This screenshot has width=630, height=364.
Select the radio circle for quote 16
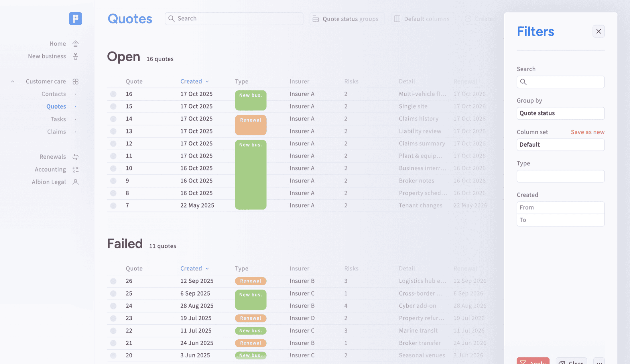(x=113, y=94)
